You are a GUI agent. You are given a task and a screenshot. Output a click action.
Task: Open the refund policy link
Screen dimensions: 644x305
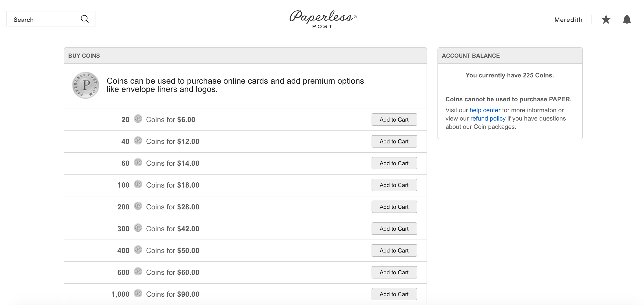pos(488,118)
